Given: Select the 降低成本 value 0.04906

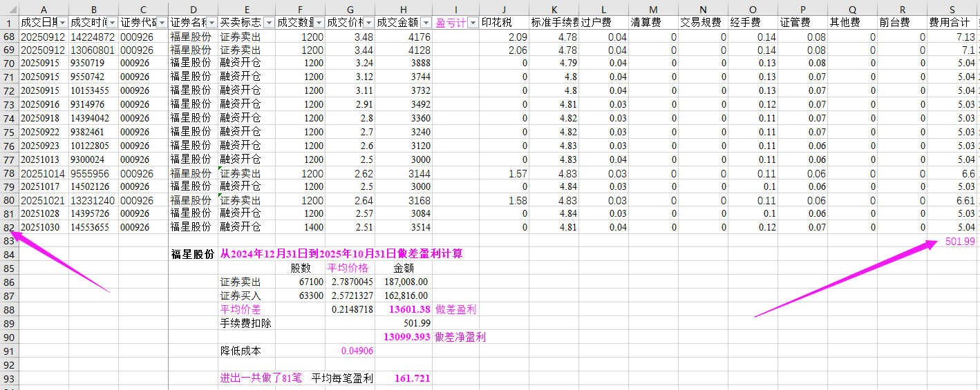Looking at the screenshot, I should [350, 351].
